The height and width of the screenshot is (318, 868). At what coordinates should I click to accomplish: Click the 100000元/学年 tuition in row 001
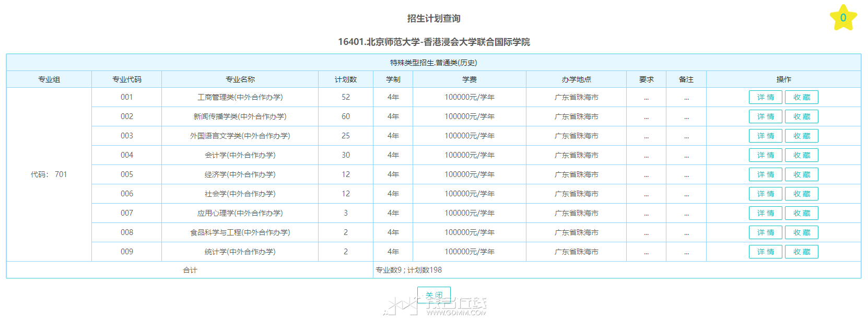pos(470,97)
